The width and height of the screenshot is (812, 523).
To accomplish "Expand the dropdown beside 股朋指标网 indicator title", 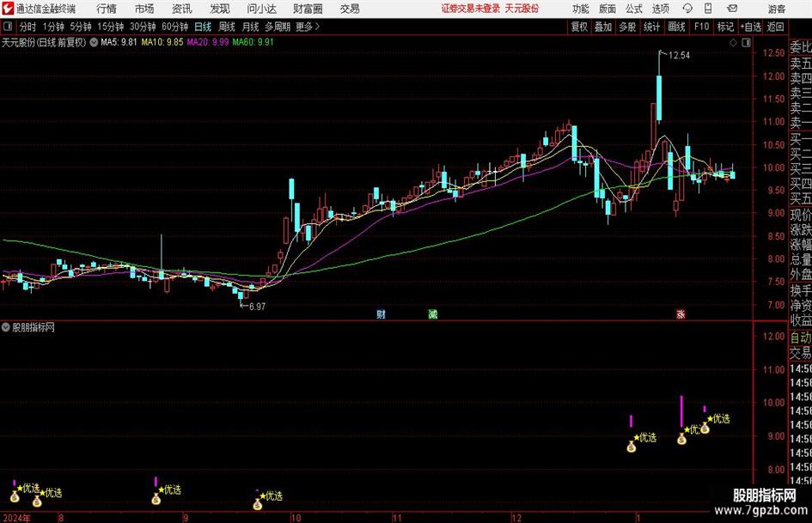I will pos(6,327).
